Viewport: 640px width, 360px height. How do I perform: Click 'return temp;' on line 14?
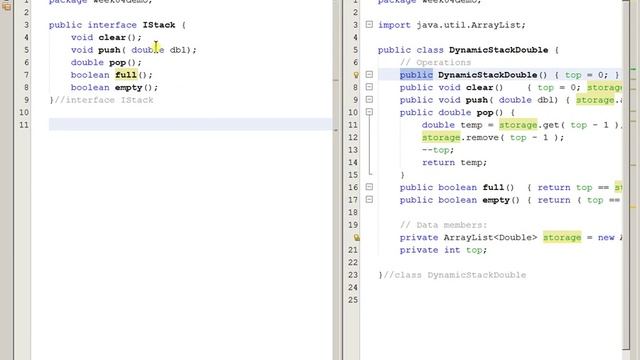pos(454,163)
